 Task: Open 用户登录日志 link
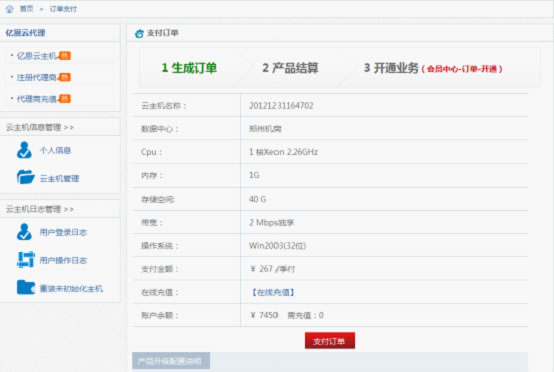(63, 232)
